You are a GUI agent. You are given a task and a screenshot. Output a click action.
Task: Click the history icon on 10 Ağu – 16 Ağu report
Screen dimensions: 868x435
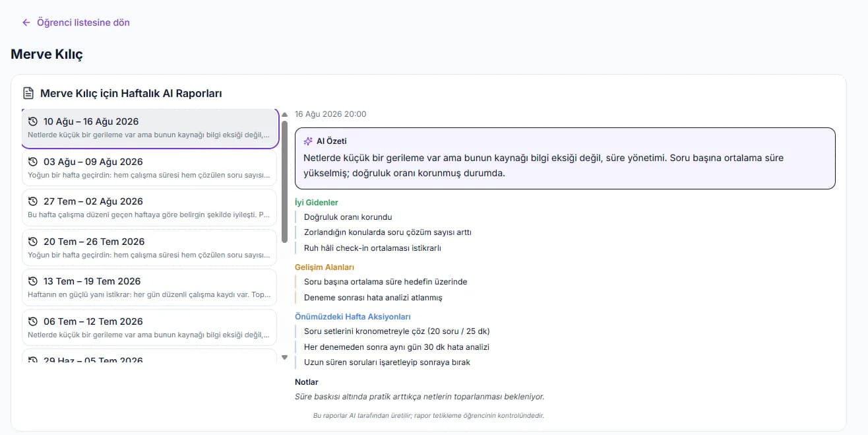pos(33,121)
